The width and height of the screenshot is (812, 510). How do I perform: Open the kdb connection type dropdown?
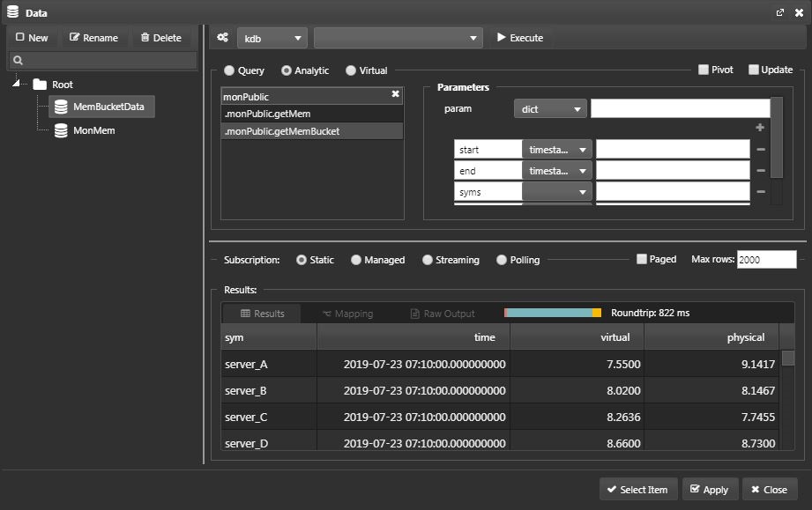click(x=272, y=38)
